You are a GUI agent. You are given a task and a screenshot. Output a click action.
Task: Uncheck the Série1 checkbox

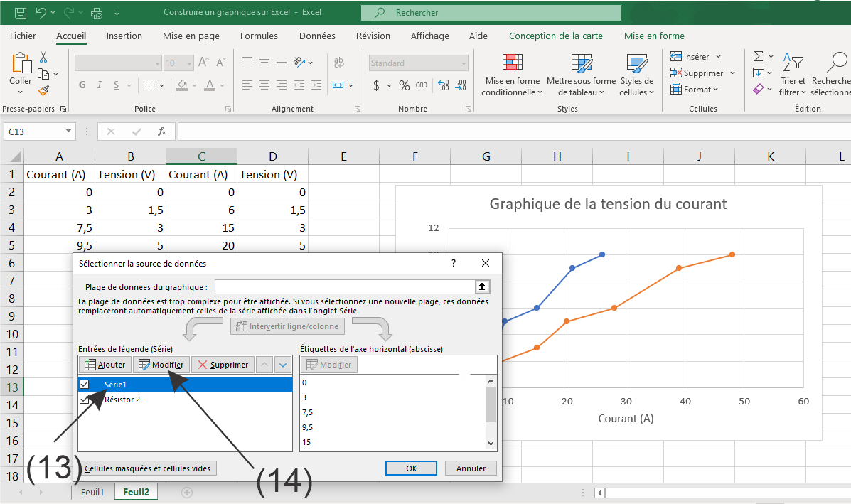coord(85,384)
